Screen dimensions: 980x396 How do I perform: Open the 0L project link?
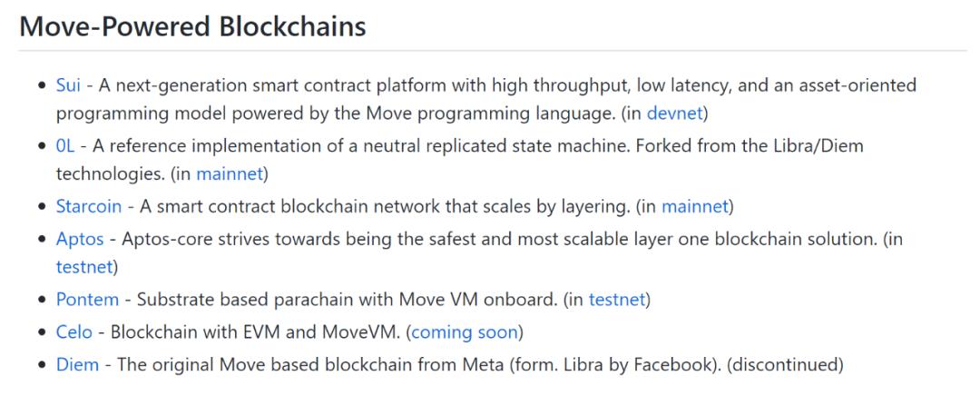point(65,146)
